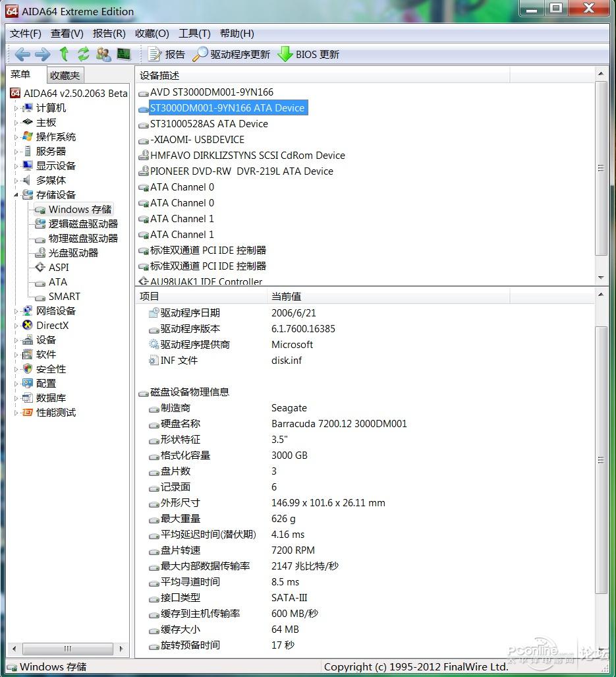This screenshot has height=677, width=616.
Task: Click the 操作系统 Windows flag icon
Action: [x=28, y=137]
